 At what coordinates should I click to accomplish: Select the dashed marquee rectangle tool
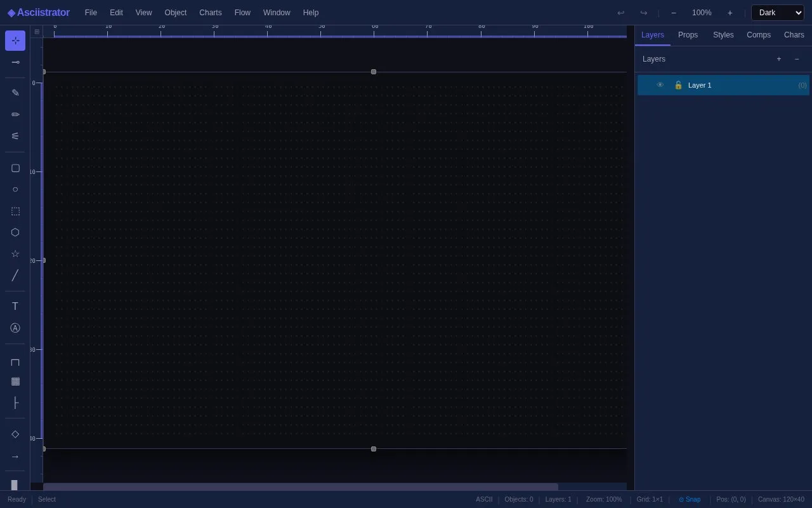pyautogui.click(x=15, y=211)
